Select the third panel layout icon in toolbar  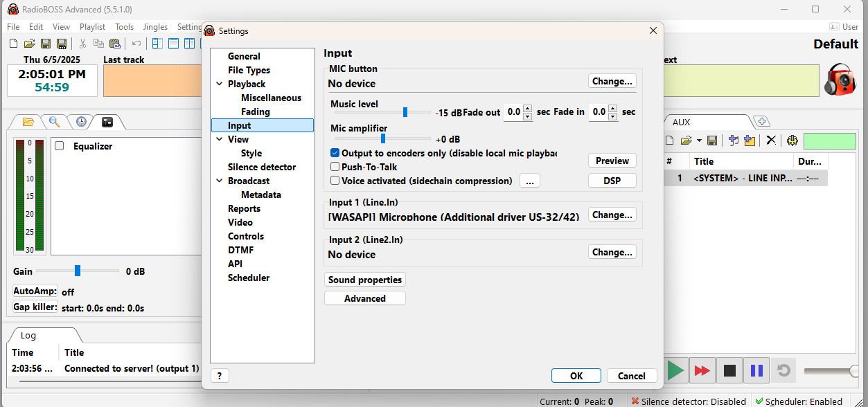pyautogui.click(x=189, y=44)
